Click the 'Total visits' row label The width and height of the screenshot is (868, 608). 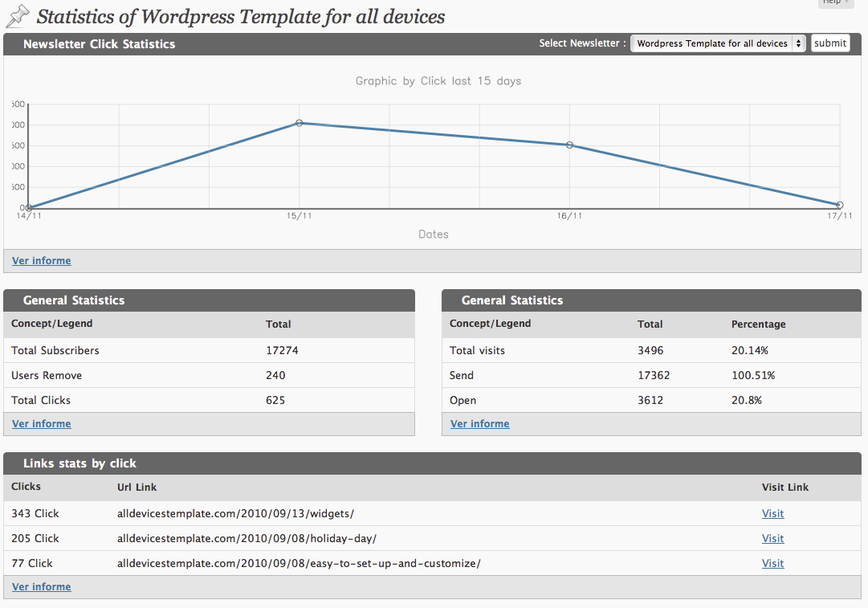click(477, 350)
